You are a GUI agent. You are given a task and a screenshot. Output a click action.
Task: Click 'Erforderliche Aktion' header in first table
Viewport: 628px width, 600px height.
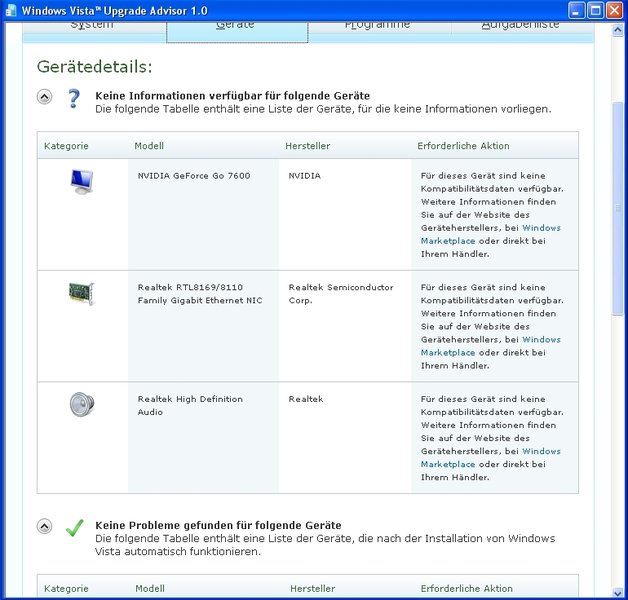pos(463,146)
